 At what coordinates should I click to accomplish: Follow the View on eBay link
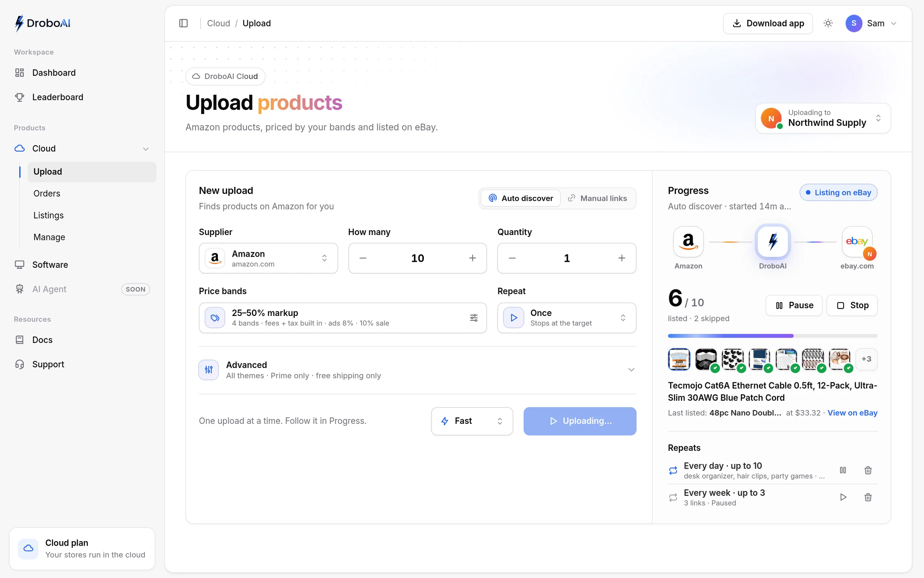(x=852, y=413)
